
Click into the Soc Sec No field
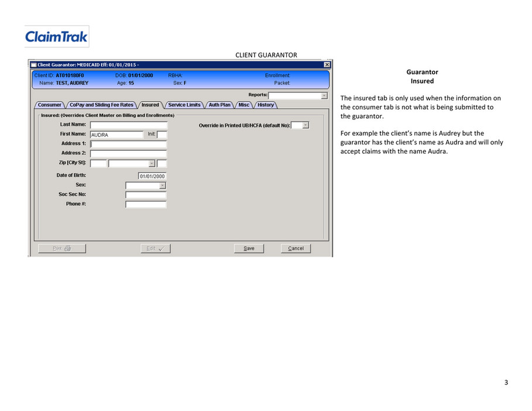tap(146, 195)
